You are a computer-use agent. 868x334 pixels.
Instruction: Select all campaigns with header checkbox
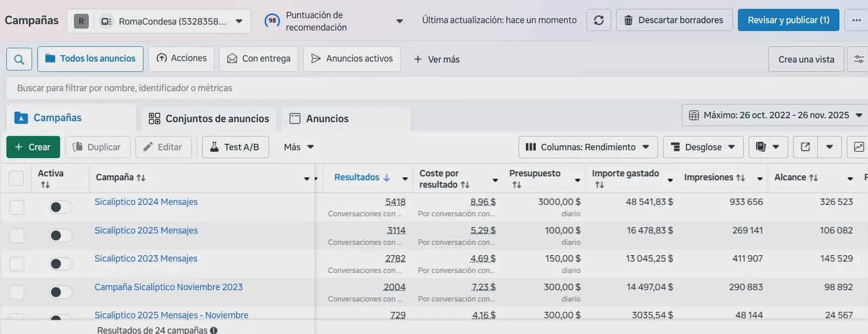16,178
